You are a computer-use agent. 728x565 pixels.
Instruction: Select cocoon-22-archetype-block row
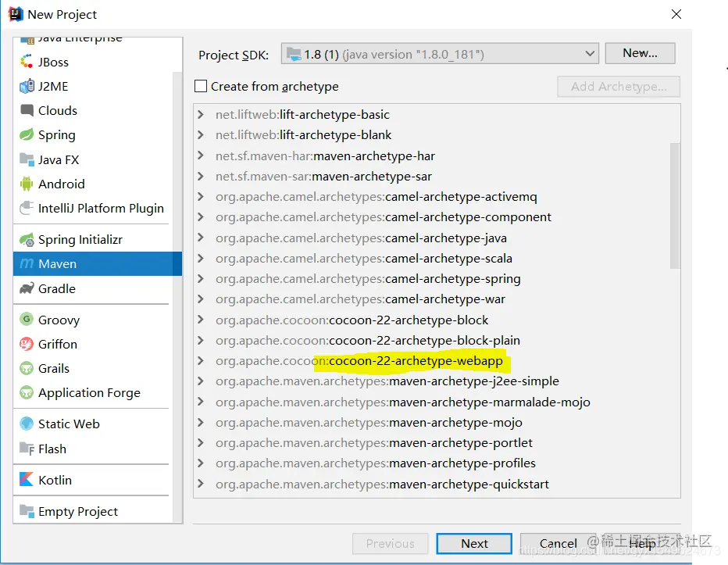click(x=437, y=320)
